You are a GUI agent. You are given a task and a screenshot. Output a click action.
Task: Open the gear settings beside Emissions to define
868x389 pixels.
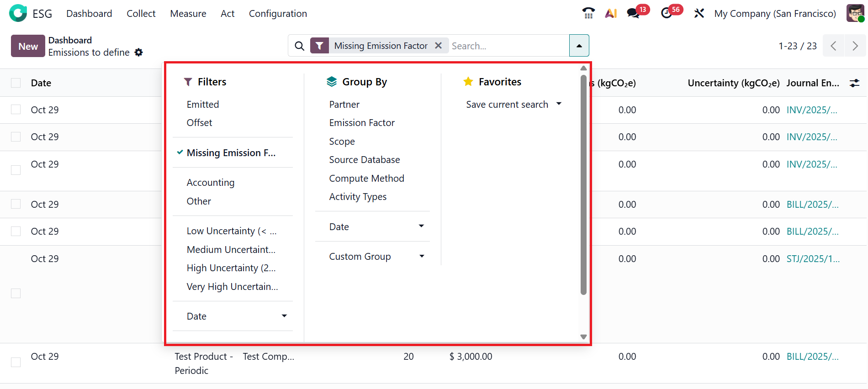pos(139,53)
